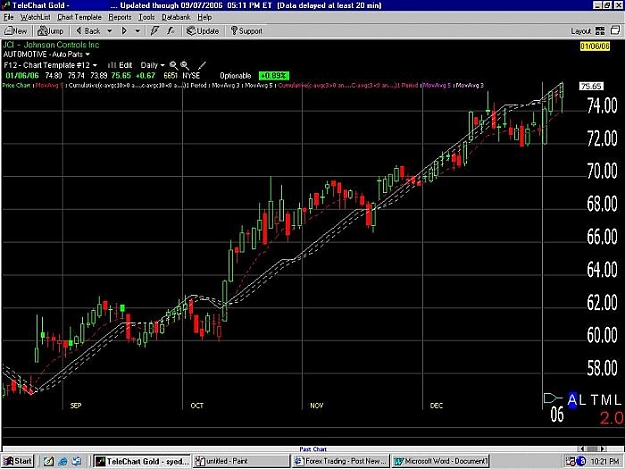
Task: Open the formula (fx) toolbar icon
Action: click(x=171, y=31)
